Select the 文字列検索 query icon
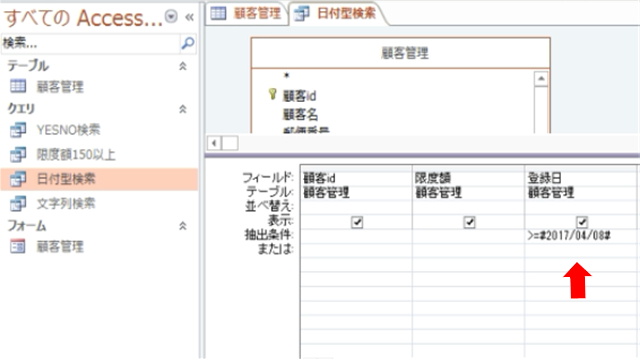The image size is (640, 360). click(18, 203)
